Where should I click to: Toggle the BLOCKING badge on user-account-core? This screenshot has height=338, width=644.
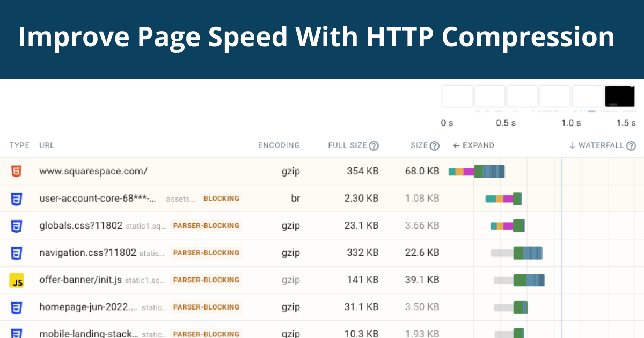[x=221, y=198]
